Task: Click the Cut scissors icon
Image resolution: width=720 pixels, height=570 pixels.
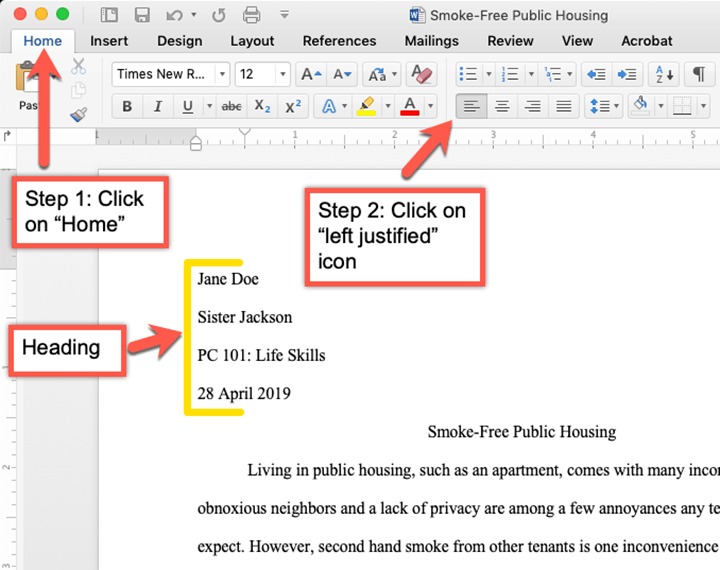Action: 79,67
